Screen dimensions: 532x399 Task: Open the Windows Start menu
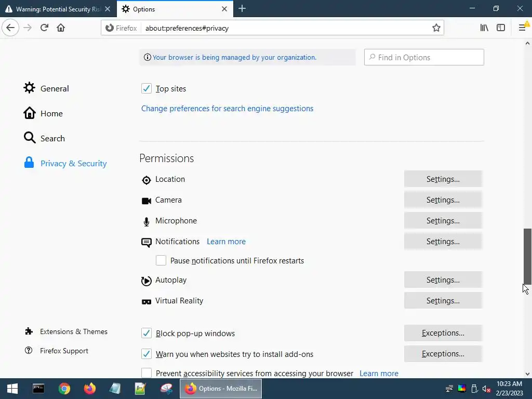click(12, 389)
